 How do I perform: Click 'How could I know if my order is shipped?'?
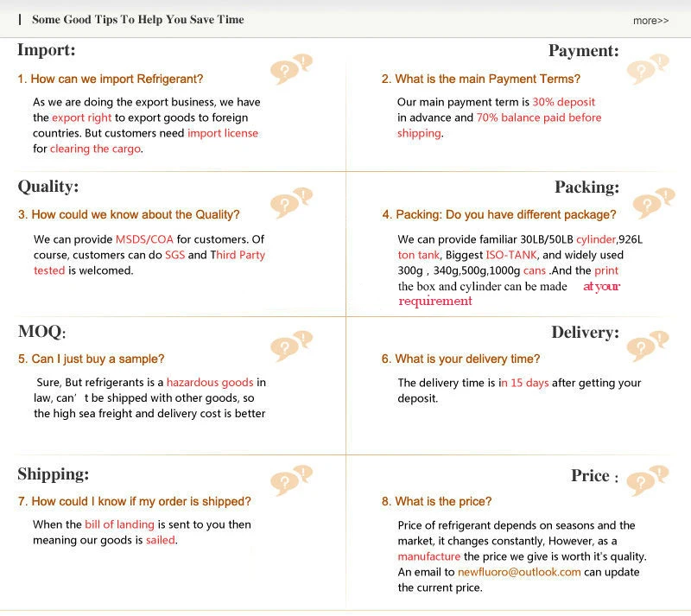pyautogui.click(x=134, y=501)
